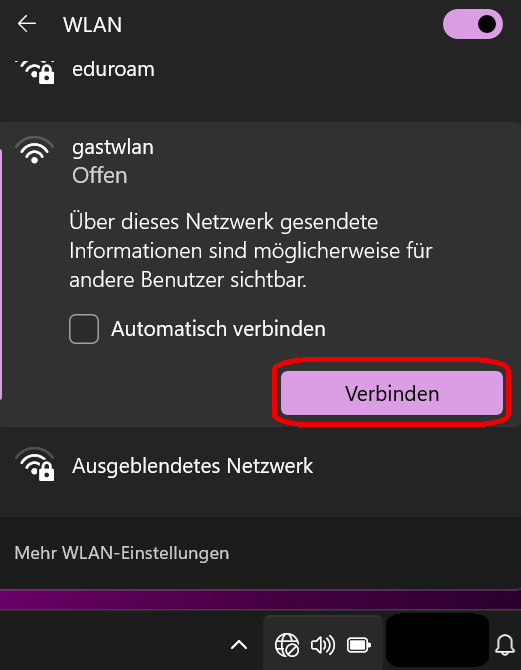Click the Offen status text under gastwlan
Viewport: 521px width, 670px height.
click(x=100, y=175)
